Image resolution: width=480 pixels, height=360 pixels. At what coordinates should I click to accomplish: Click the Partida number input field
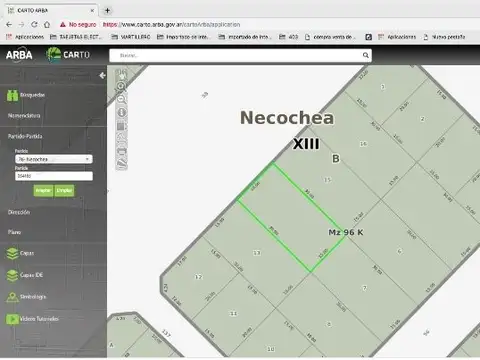tap(54, 176)
